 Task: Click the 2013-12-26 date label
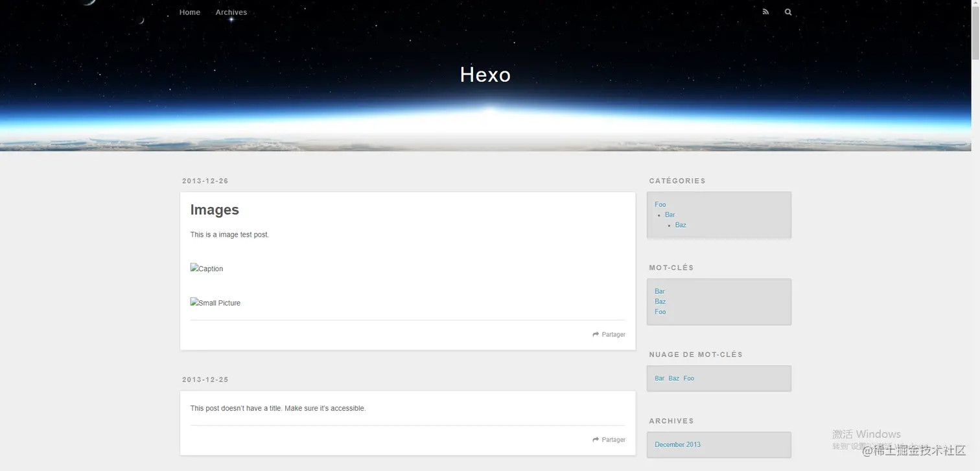coord(205,181)
